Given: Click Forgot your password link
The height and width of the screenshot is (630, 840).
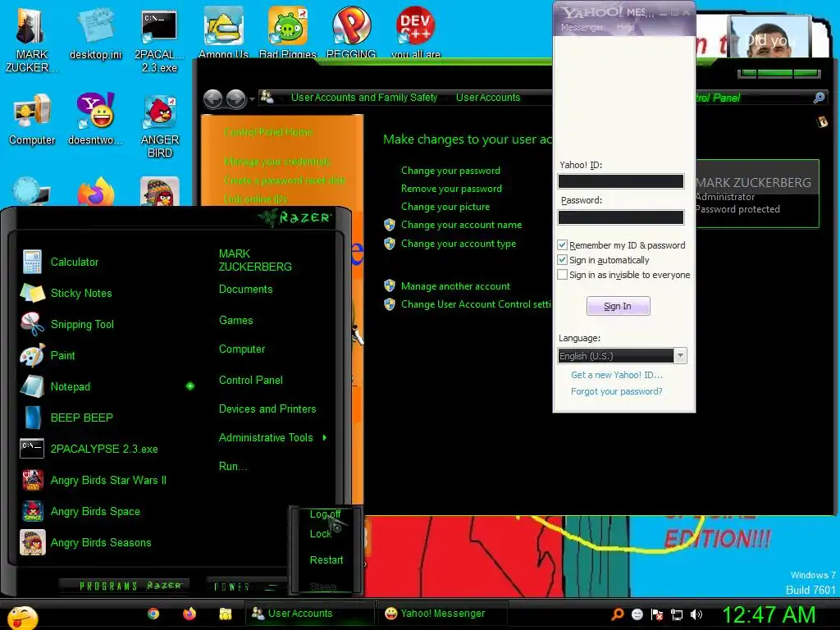Looking at the screenshot, I should (616, 391).
